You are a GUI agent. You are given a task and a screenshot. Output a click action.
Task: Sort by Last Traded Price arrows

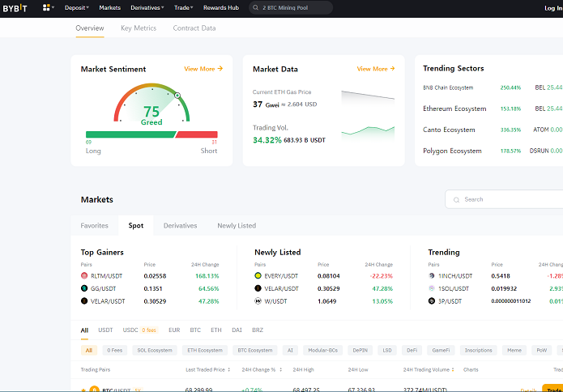[x=228, y=369]
